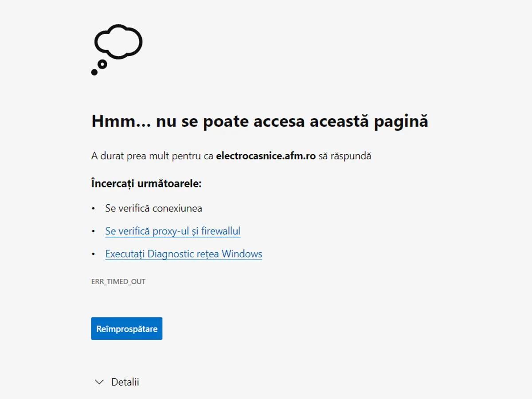Click the word 'Windows' in the diagnostic link

tap(242, 254)
